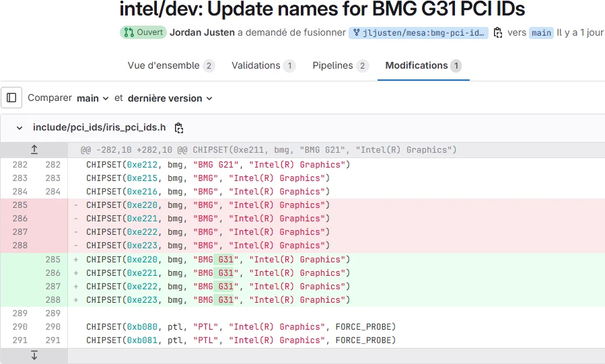Open Jordan Justen's profile link
Image resolution: width=605 pixels, height=364 pixels.
202,32
